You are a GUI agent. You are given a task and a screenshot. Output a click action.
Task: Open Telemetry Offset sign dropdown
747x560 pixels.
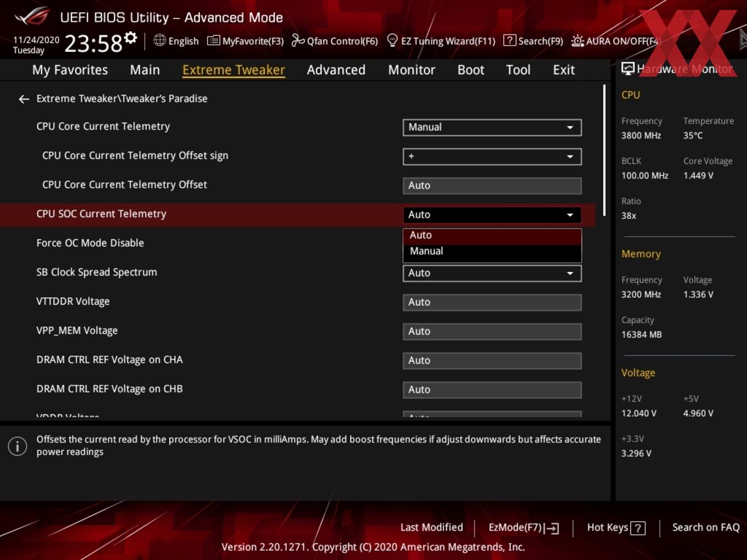pos(492,156)
